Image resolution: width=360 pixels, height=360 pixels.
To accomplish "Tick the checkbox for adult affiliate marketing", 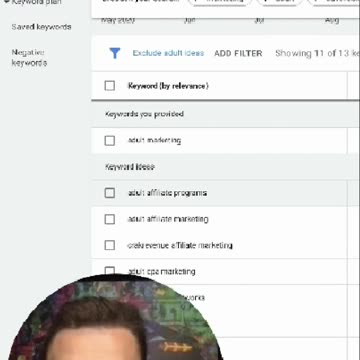I will pos(110,219).
